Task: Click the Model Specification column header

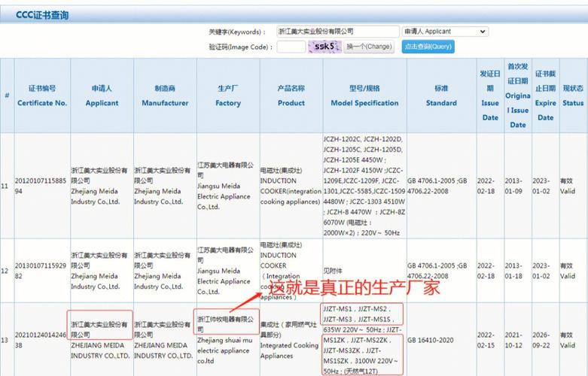Action: 364,96
